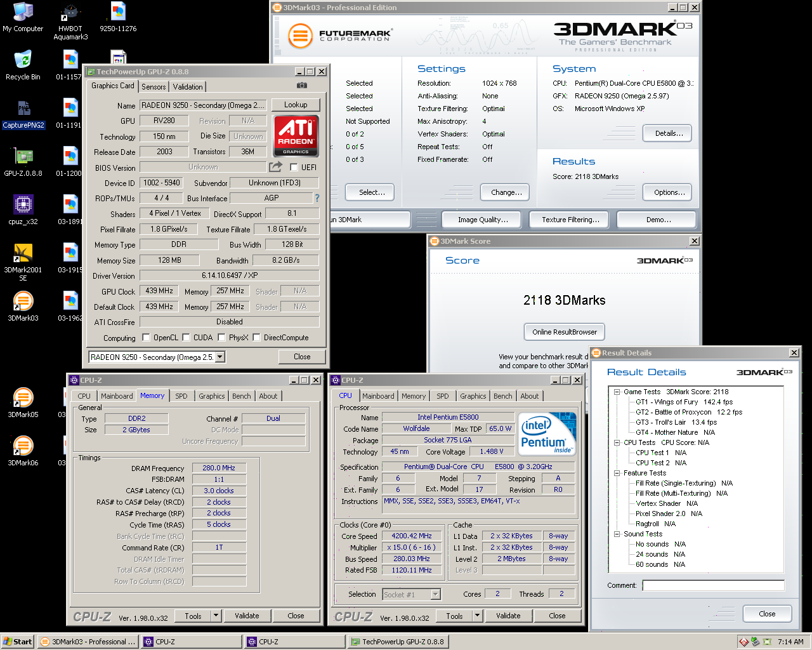This screenshot has width=812, height=650.
Task: Click the Change... settings button
Action: 506,192
